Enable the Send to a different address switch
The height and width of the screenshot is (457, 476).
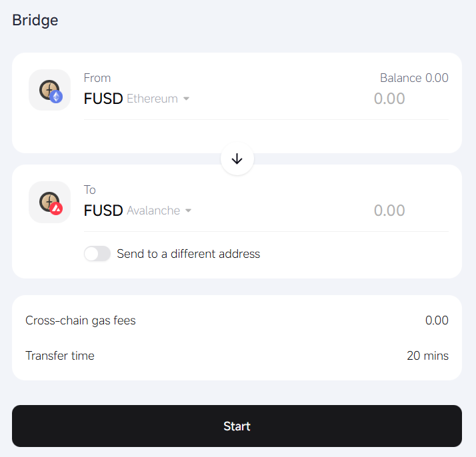[x=97, y=254]
